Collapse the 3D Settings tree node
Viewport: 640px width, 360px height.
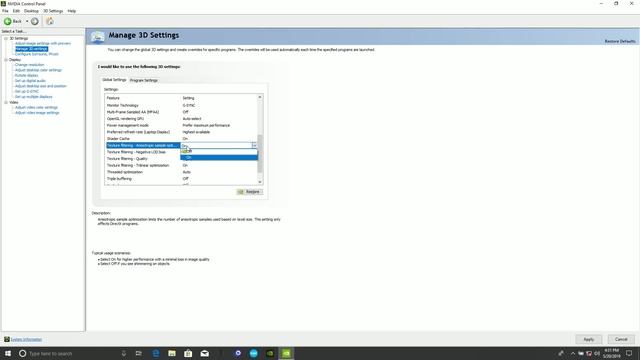point(6,38)
